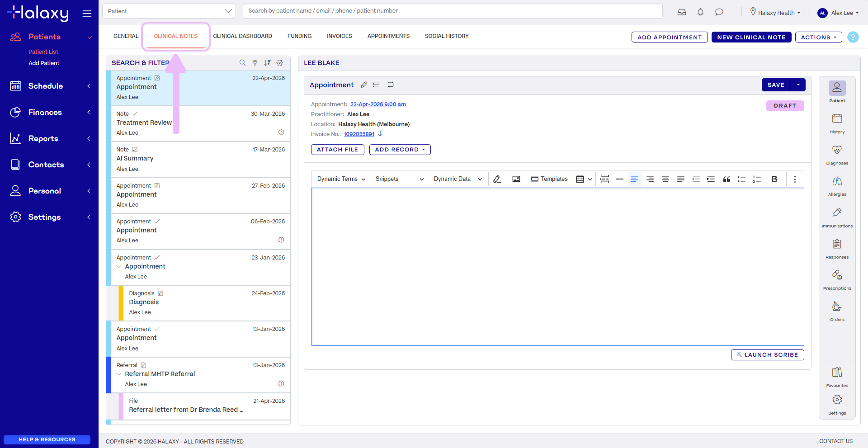Image resolution: width=868 pixels, height=448 pixels.
Task: Toggle numbered list formatting
Action: 757,179
